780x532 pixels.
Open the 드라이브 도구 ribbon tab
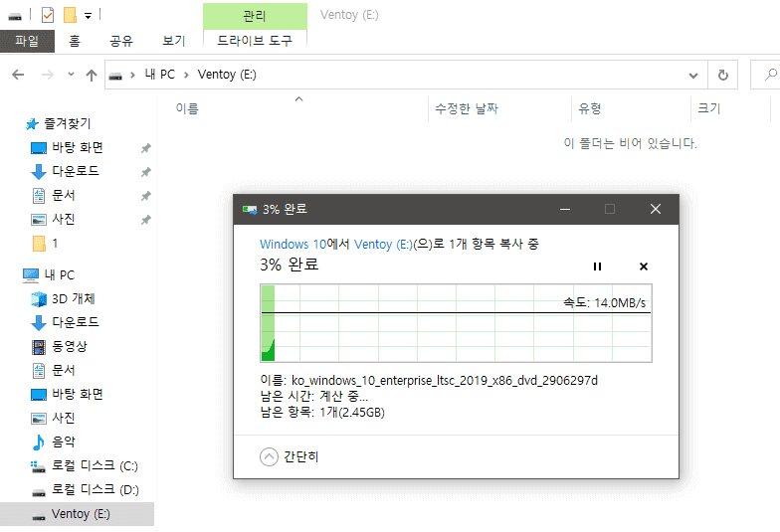255,40
